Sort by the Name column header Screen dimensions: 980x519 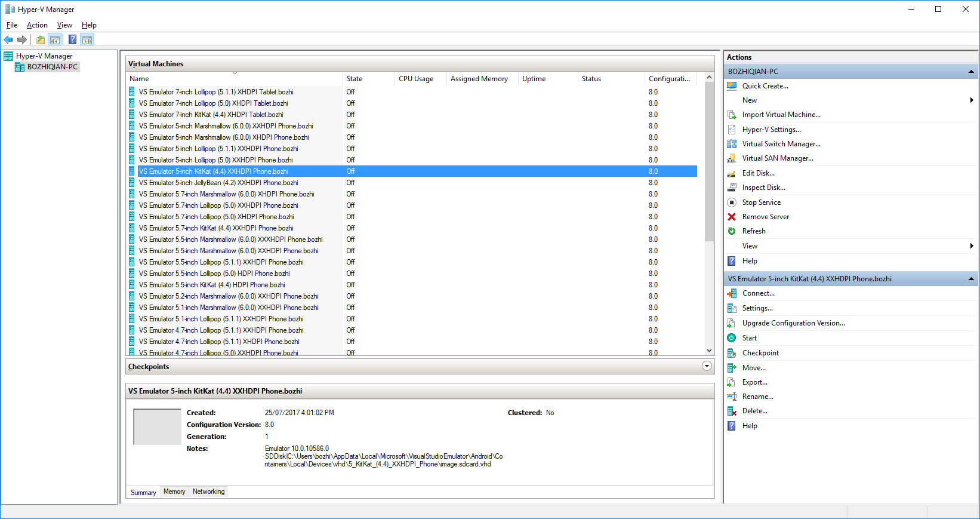235,79
